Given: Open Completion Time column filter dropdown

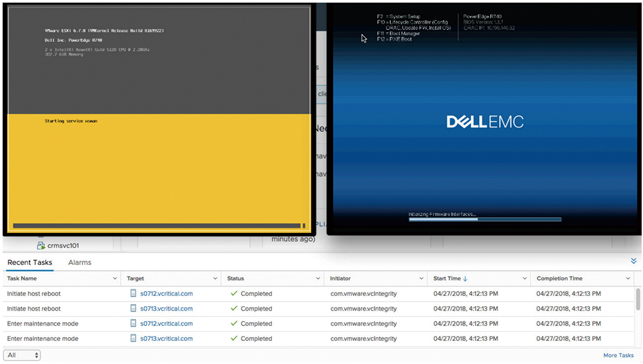Looking at the screenshot, I should (628, 278).
